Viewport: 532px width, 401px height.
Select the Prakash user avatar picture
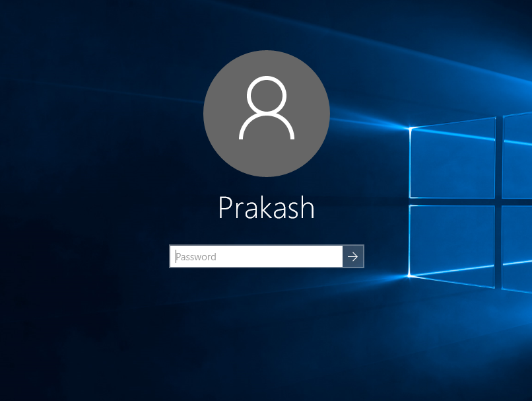(x=267, y=114)
